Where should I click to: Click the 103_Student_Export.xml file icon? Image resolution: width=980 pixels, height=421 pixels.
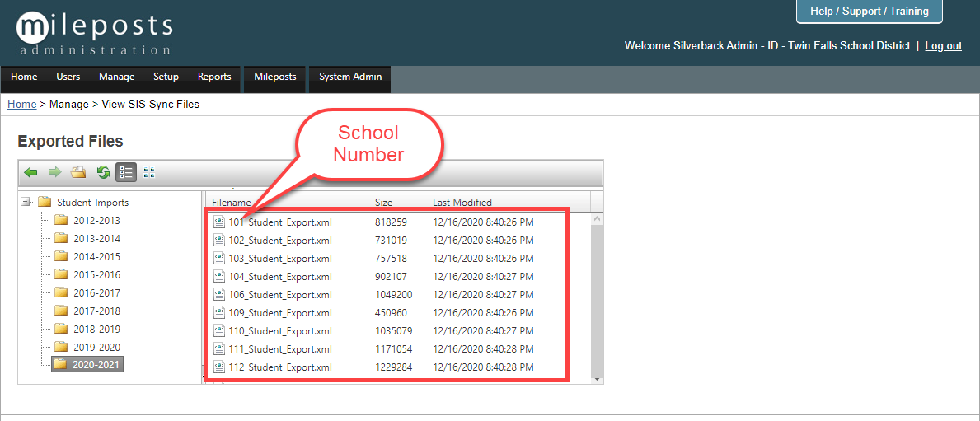tap(218, 258)
